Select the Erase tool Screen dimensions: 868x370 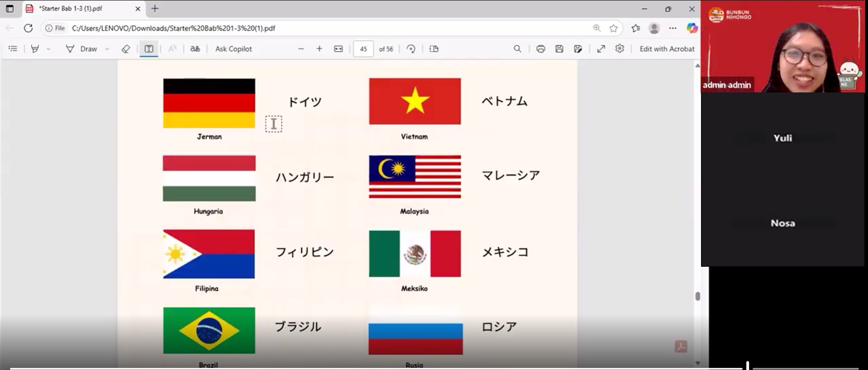pyautogui.click(x=126, y=49)
